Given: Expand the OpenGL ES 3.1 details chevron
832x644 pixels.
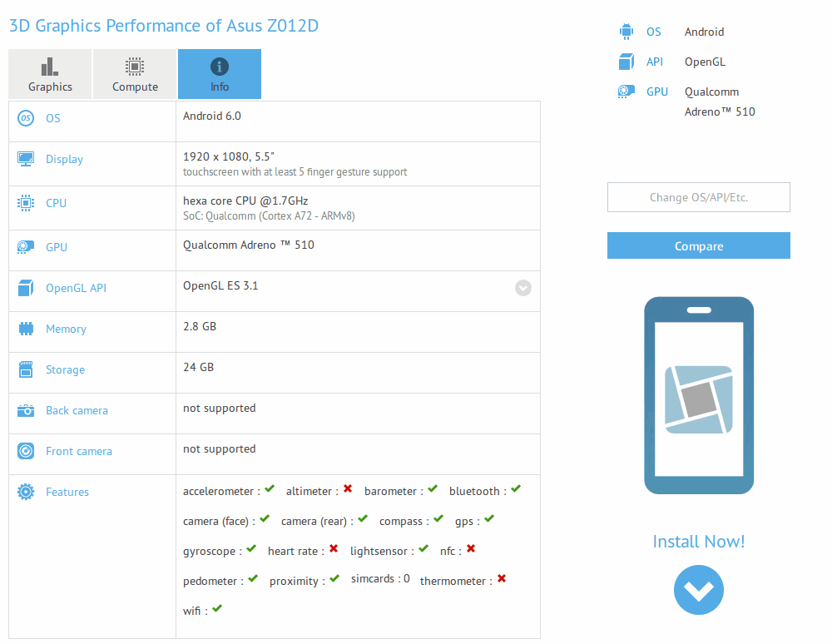Looking at the screenshot, I should pos(523,288).
